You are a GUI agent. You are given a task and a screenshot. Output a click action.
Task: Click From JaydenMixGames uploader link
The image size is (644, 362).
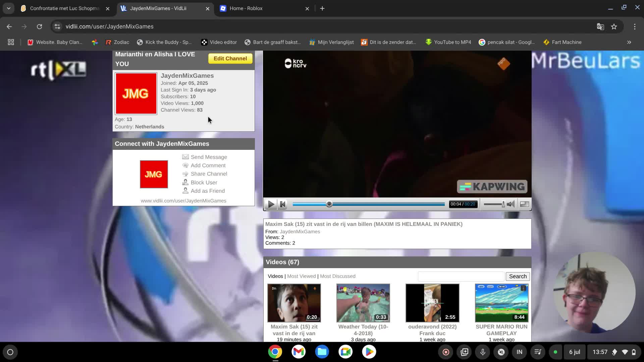[x=300, y=232]
